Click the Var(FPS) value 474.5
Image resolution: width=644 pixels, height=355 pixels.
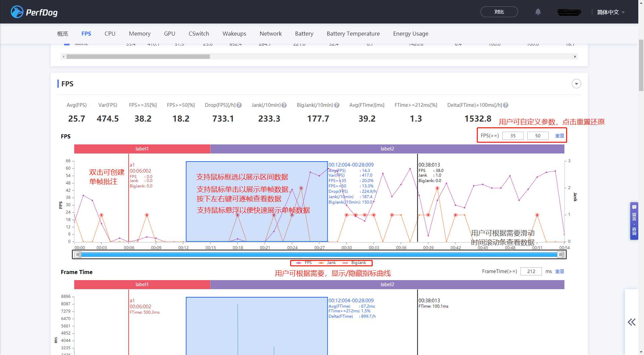[108, 119]
